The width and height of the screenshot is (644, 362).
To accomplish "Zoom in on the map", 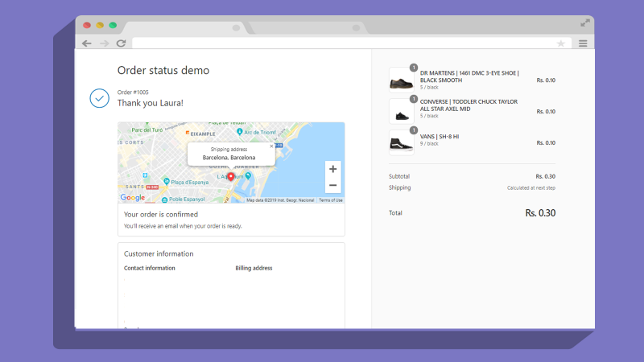I will click(x=332, y=169).
